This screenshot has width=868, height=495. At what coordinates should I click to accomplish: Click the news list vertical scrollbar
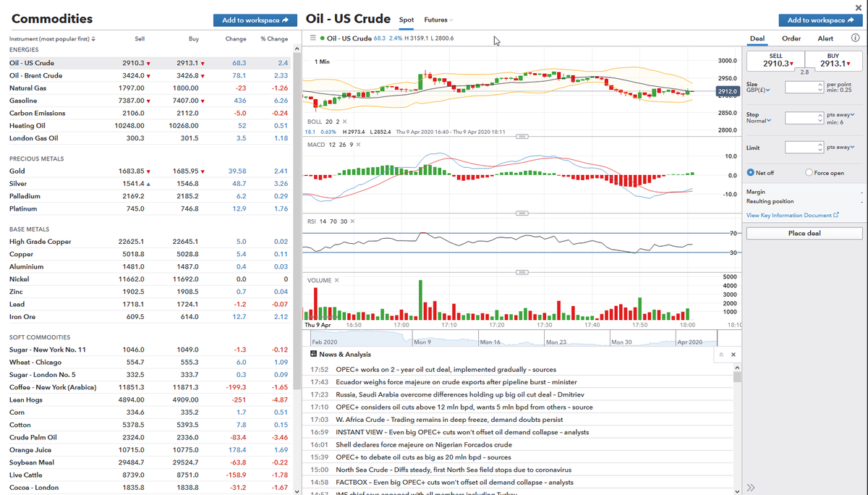(737, 376)
